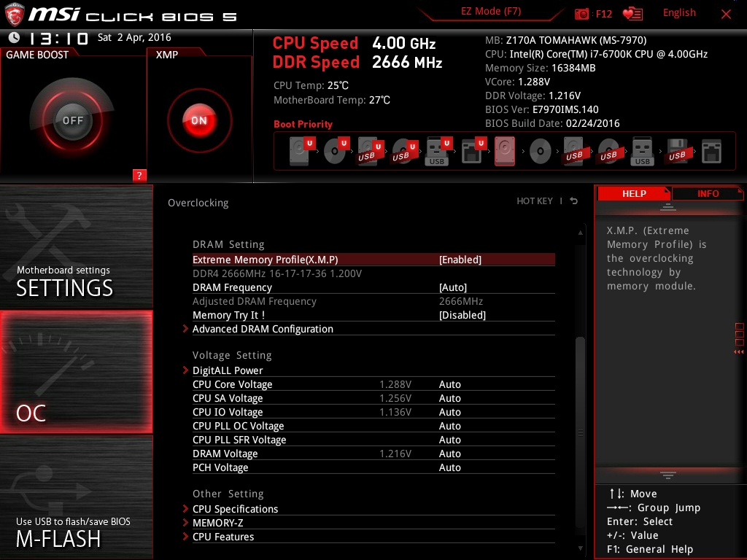Image resolution: width=747 pixels, height=560 pixels.
Task: Toggle the GAME BOOST knob currently OFF
Action: [x=72, y=120]
